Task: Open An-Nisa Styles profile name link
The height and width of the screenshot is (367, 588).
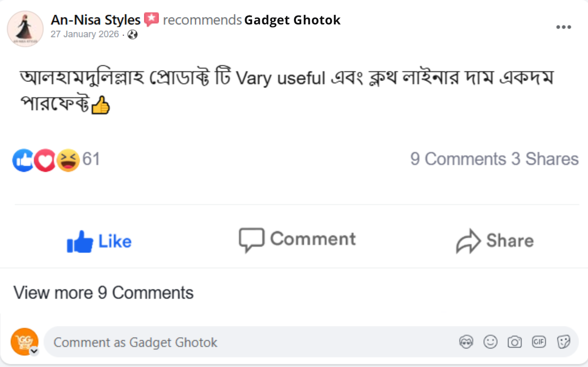Action: (x=95, y=20)
